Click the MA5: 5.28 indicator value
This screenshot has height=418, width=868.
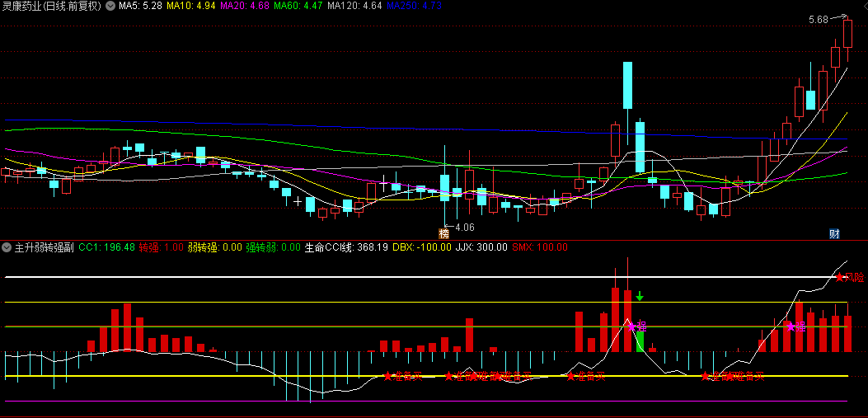(x=141, y=6)
